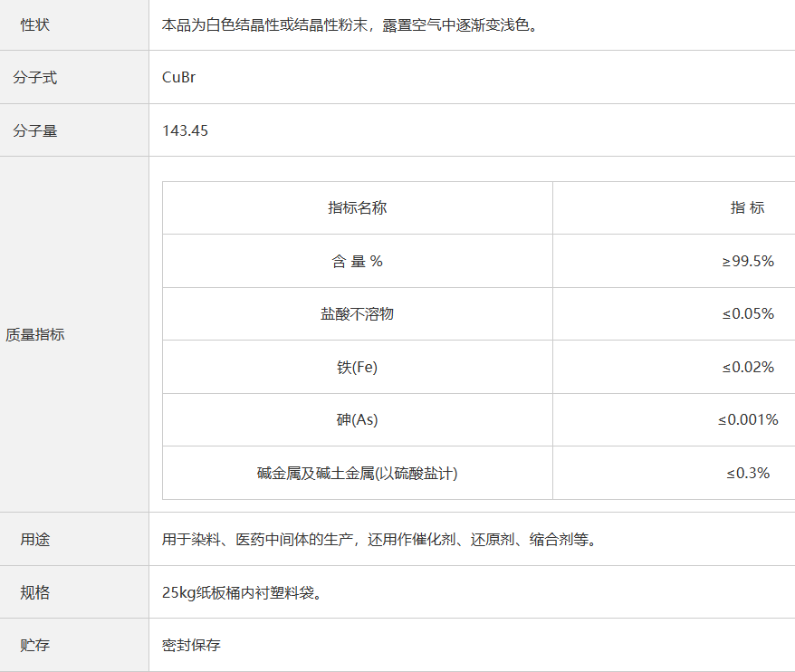Click the 质量指标 row label
The image size is (795, 672).
click(x=35, y=334)
